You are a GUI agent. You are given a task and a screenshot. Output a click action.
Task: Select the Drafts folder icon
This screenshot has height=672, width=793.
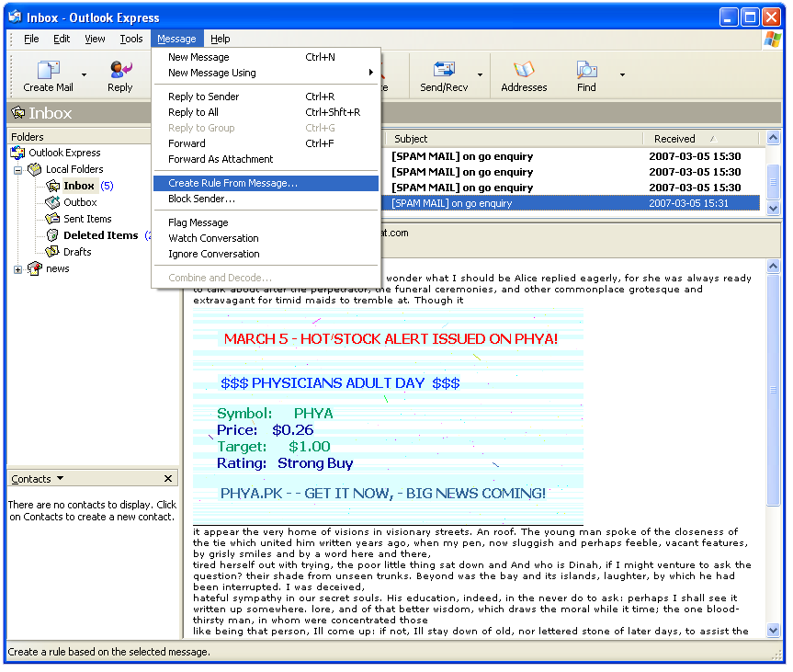(x=52, y=252)
